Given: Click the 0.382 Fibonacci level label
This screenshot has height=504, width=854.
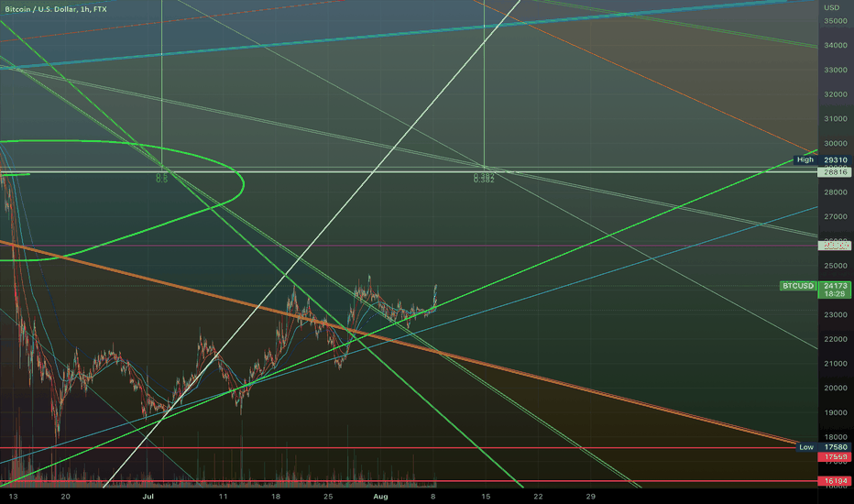Looking at the screenshot, I should [x=484, y=178].
